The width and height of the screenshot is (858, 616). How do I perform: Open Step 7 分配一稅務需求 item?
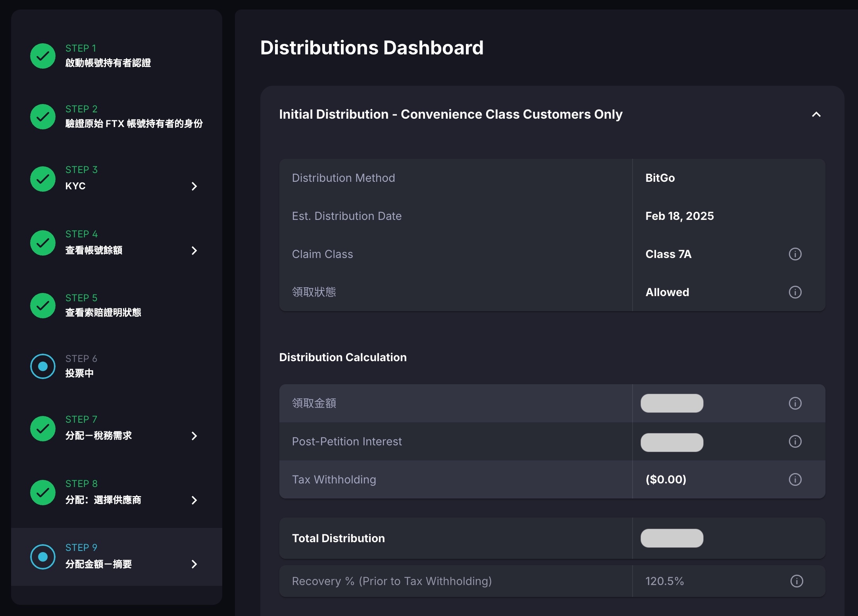click(x=98, y=435)
